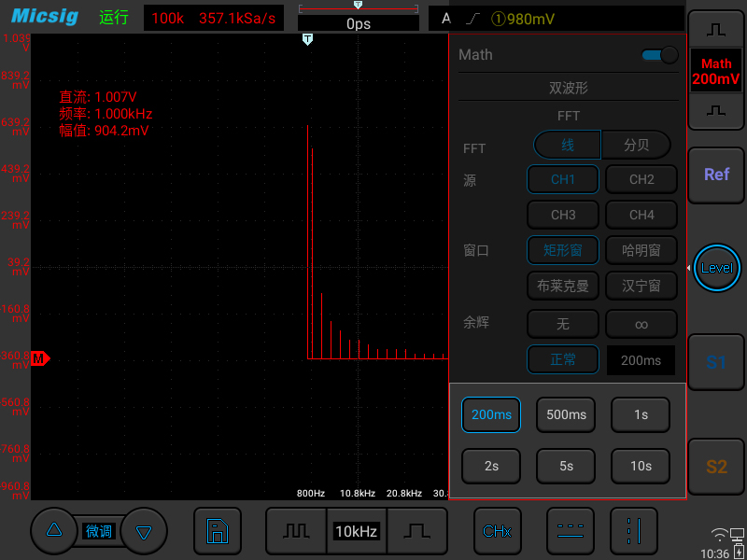Tap the Wi-Fi status icon

pyautogui.click(x=719, y=535)
